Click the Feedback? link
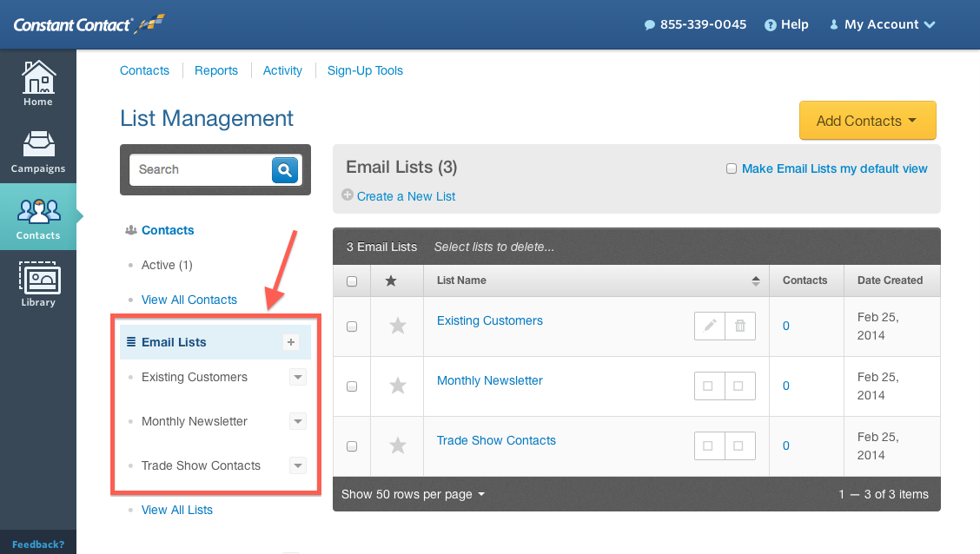Screen dimensions: 980x554 click(x=38, y=544)
